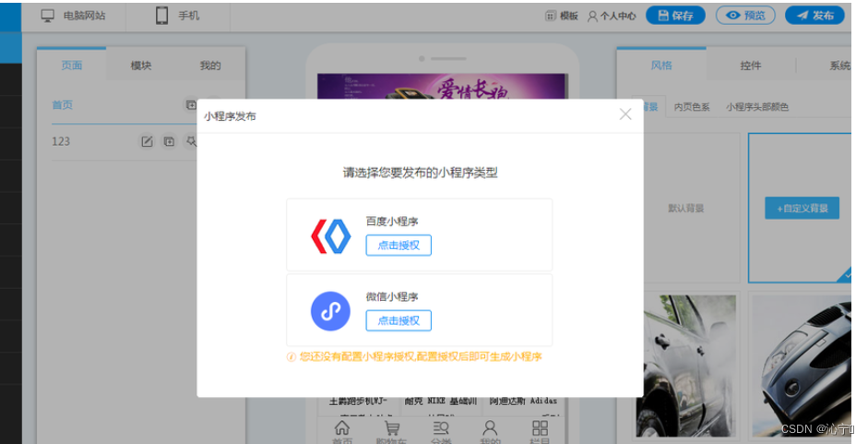
Task: Select the 我的 tab
Action: 210,66
